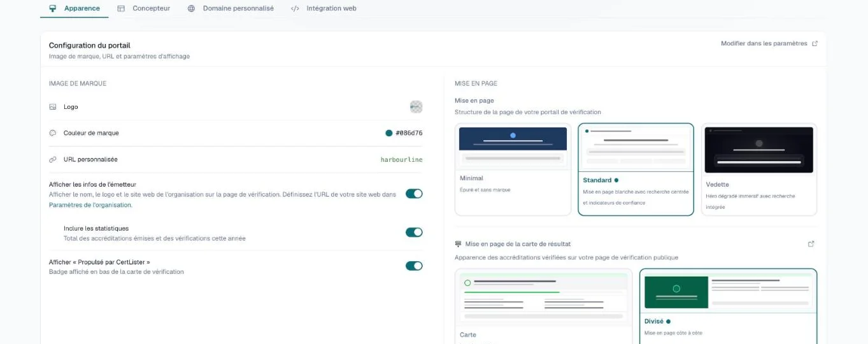This screenshot has width=868, height=344.
Task: Click the code brackets icon for Intégration web
Action: click(x=295, y=9)
